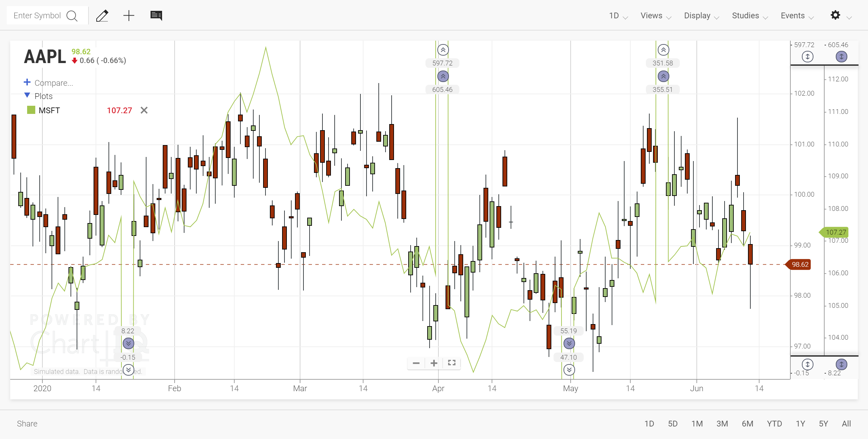The width and height of the screenshot is (868, 439).
Task: Click the 597.72 marker label
Action: coord(442,63)
